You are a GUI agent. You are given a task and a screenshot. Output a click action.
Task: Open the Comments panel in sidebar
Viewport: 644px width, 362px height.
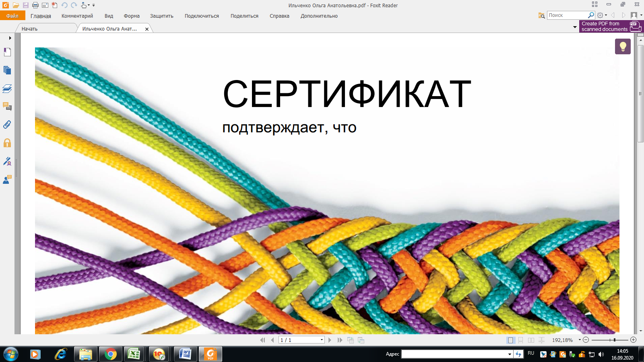point(7,107)
